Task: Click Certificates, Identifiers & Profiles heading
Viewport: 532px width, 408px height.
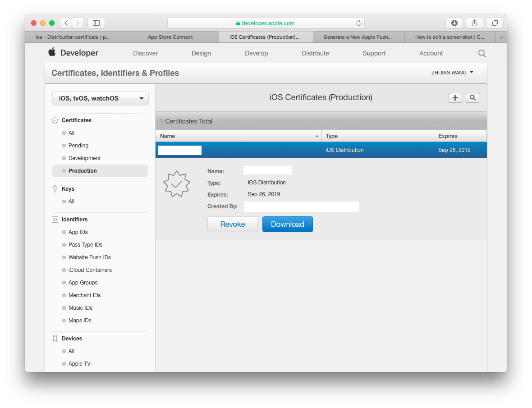Action: (115, 73)
